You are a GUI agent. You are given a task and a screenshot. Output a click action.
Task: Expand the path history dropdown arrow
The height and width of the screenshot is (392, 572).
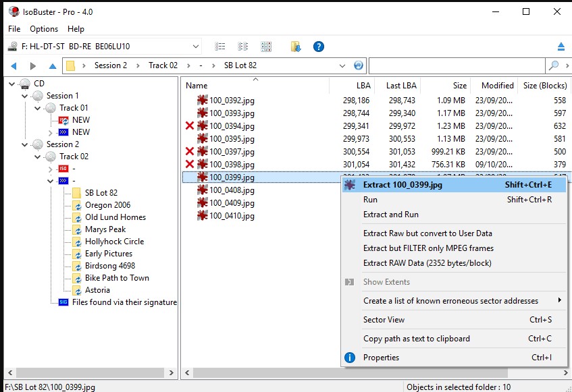pyautogui.click(x=344, y=65)
